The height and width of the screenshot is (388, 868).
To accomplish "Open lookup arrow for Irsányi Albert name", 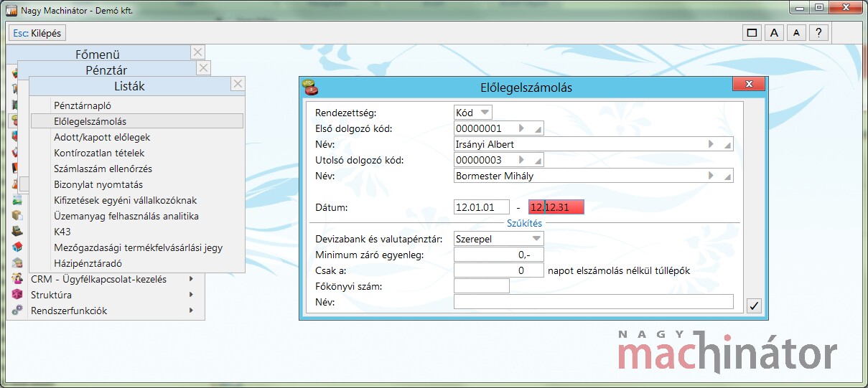I will click(x=711, y=144).
